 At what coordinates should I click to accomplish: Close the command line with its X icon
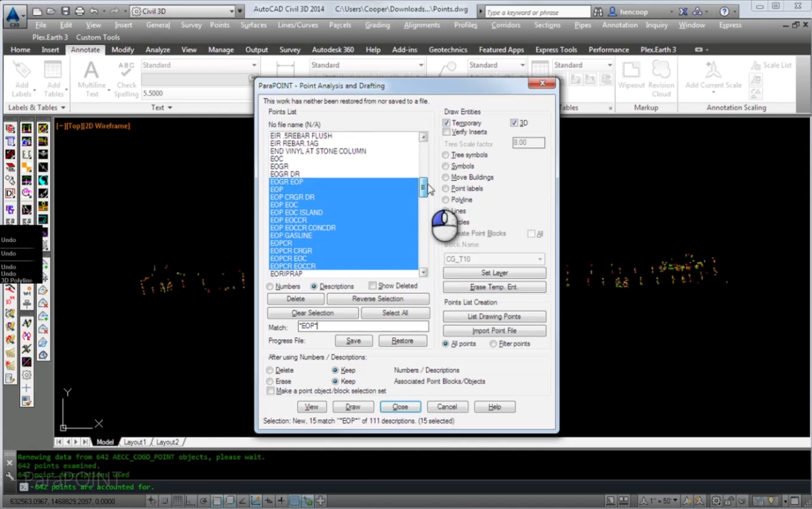pyautogui.click(x=9, y=463)
